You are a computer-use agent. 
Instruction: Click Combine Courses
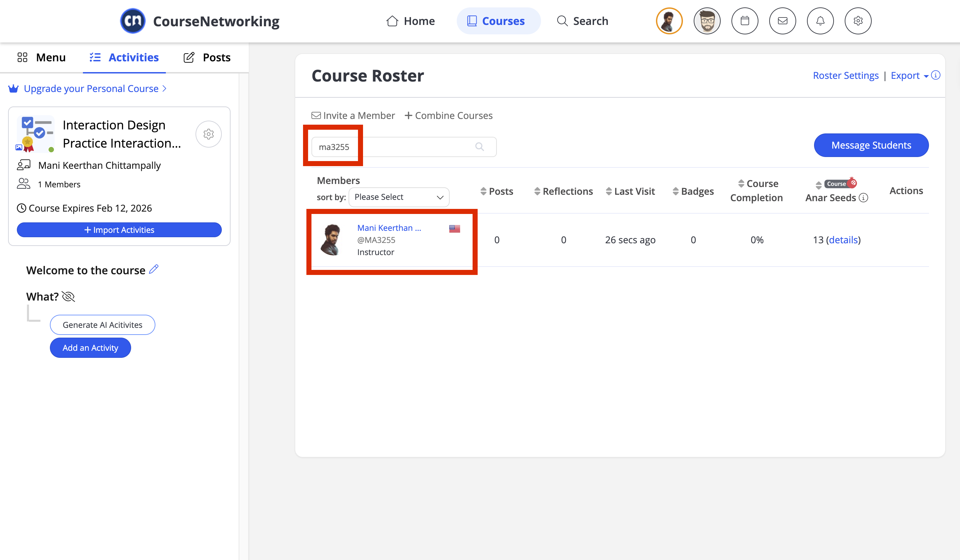point(448,115)
